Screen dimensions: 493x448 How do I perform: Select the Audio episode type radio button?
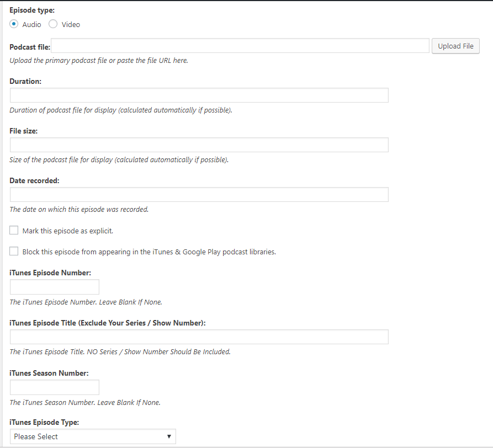(x=14, y=24)
